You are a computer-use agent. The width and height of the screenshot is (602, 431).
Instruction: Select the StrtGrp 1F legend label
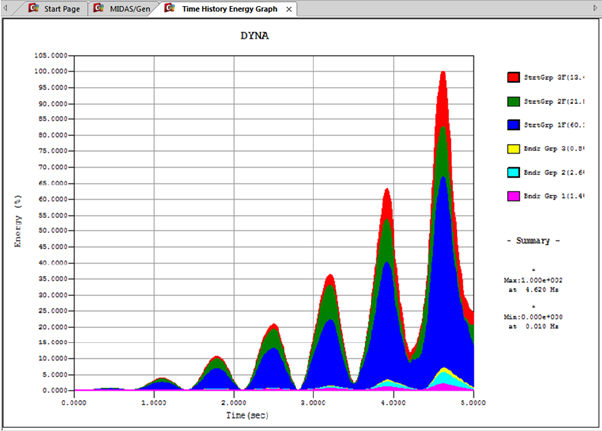(554, 125)
